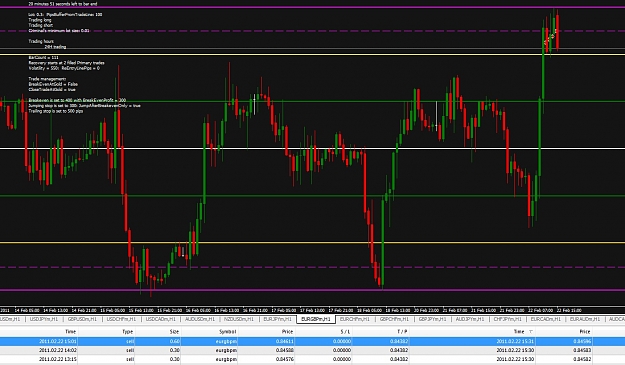Switch to the GBPUSDm,H1 chart tab
The width and height of the screenshot is (625, 365).
(82, 319)
